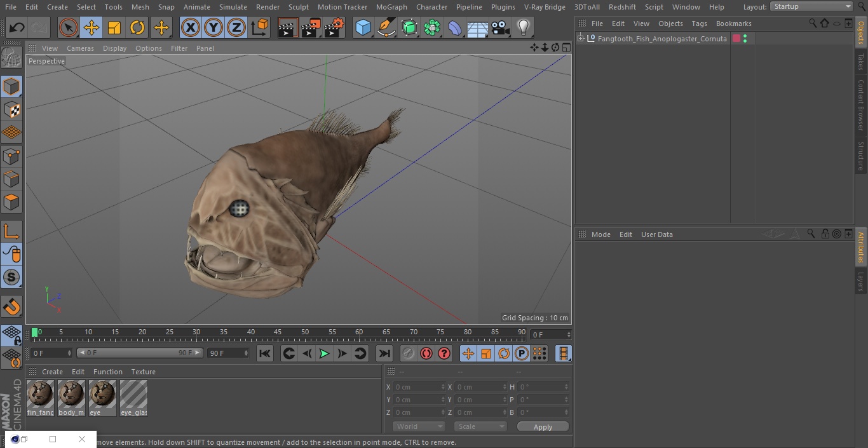Screen dimensions: 868x448
Task: Click the Objects manager search icon
Action: coord(813,24)
